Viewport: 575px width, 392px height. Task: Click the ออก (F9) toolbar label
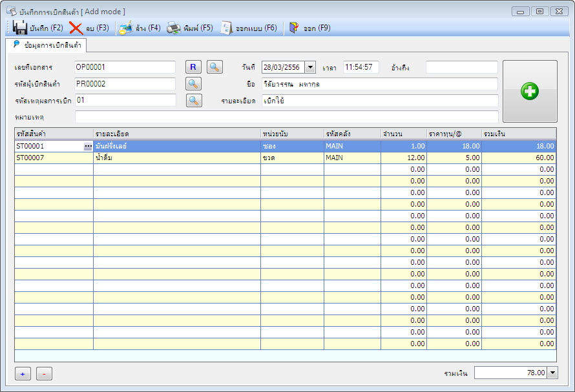317,28
